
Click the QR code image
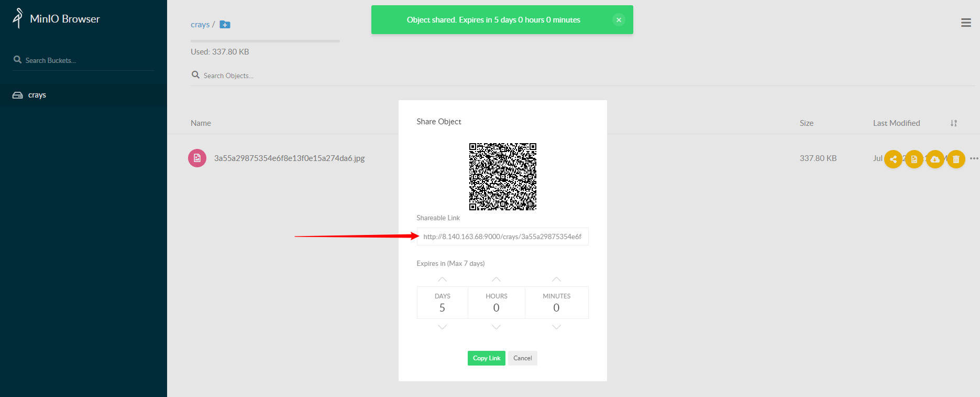click(502, 177)
